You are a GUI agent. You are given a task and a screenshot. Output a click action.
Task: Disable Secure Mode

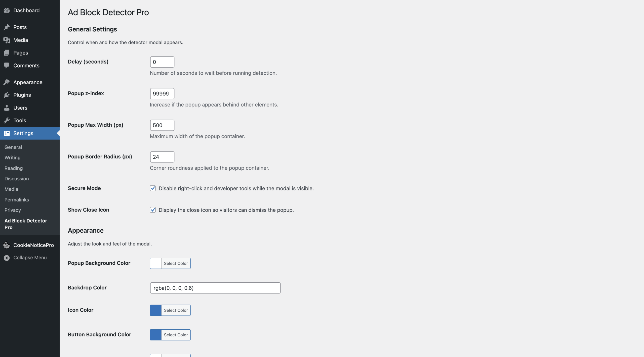tap(153, 188)
